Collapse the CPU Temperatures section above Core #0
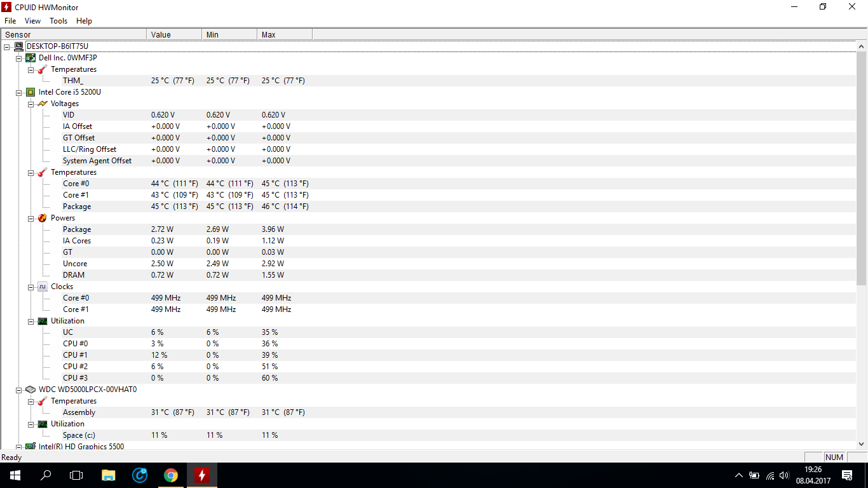The width and height of the screenshot is (868, 488). click(x=31, y=172)
